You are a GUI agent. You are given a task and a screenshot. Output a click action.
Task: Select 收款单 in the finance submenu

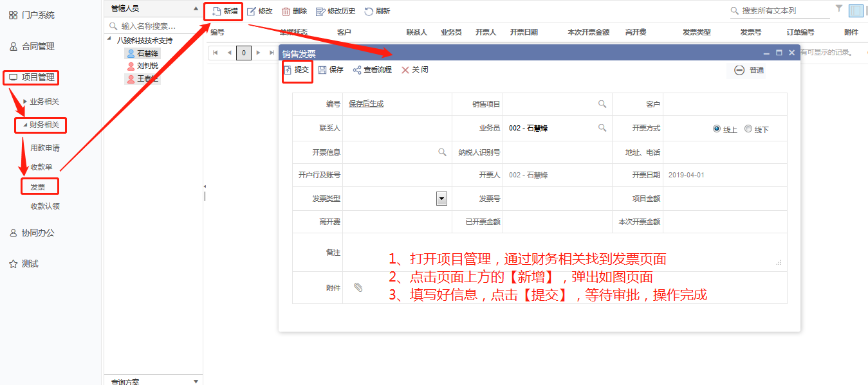(x=41, y=167)
